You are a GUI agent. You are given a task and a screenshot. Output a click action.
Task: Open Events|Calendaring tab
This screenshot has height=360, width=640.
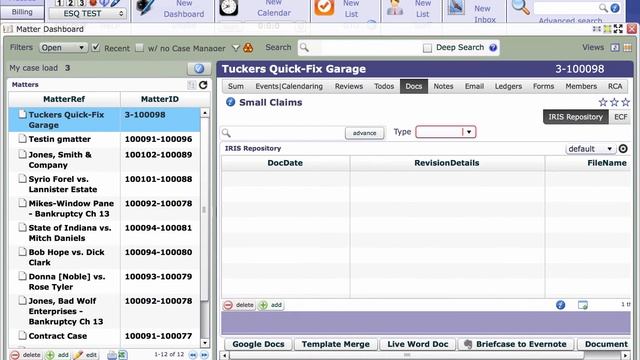[289, 86]
